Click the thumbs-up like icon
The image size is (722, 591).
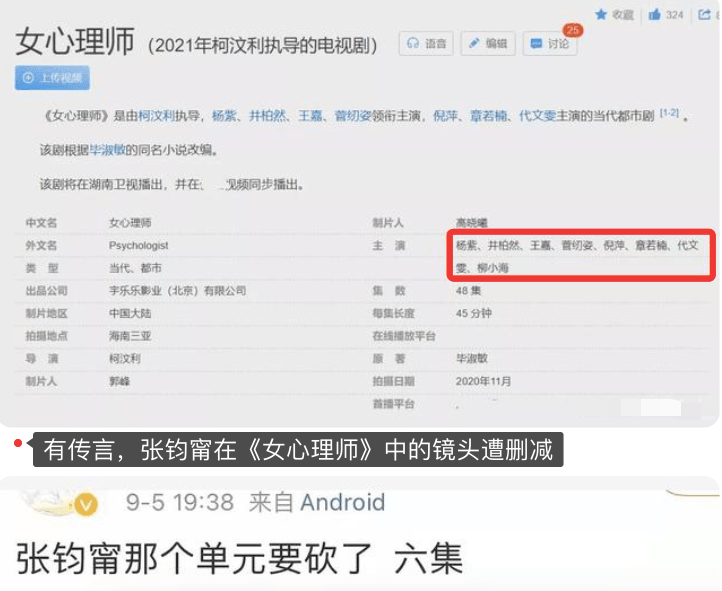point(654,15)
